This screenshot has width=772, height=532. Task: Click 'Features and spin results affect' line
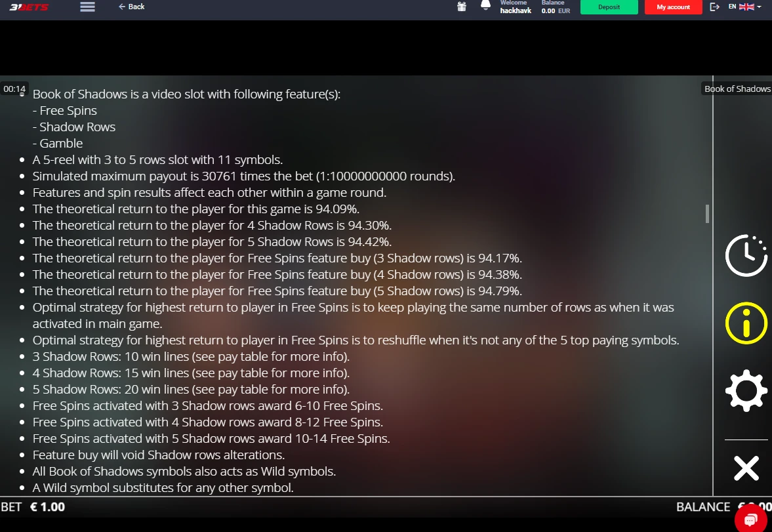coord(209,193)
